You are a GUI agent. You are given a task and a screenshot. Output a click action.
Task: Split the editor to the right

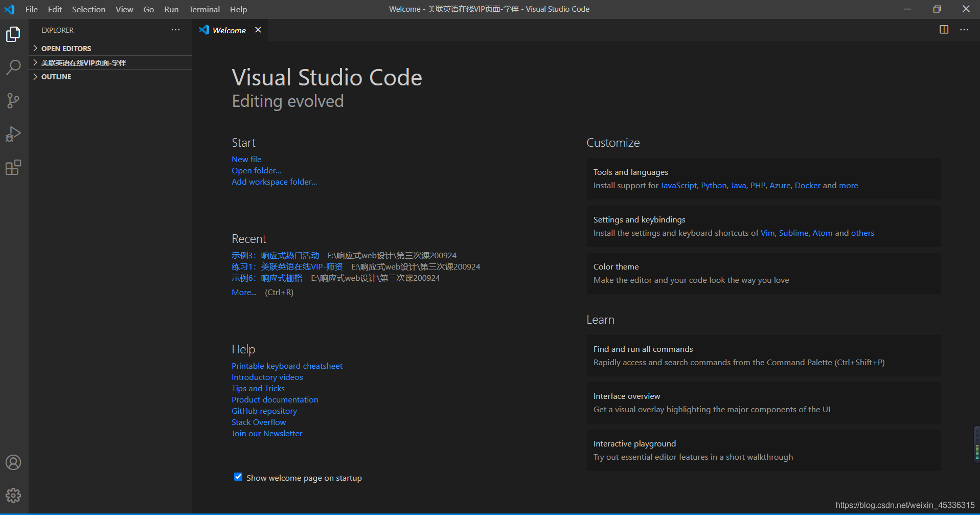(x=944, y=30)
